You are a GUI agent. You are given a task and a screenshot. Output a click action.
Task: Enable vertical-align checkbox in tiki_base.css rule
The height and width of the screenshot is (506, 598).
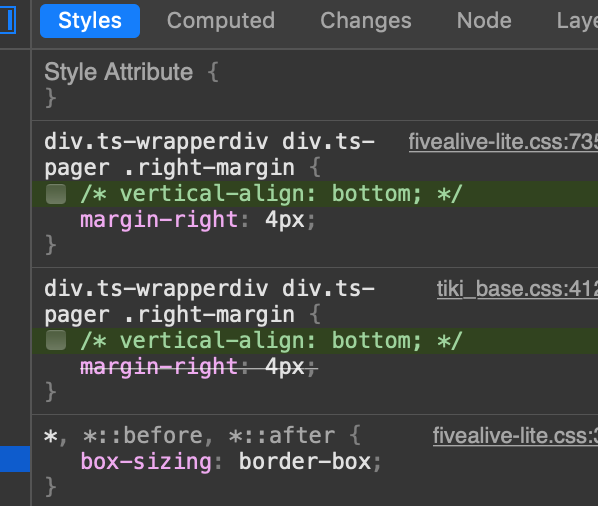coord(56,341)
